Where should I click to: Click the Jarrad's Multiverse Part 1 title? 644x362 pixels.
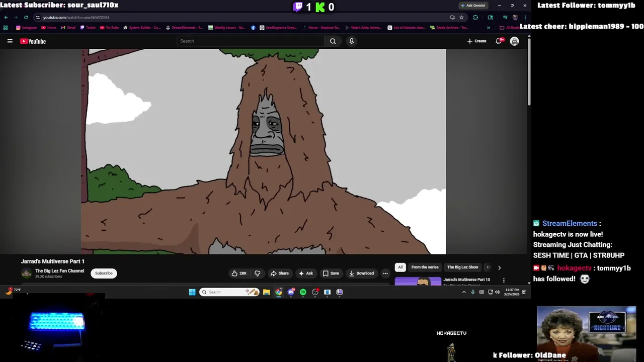pos(53,261)
